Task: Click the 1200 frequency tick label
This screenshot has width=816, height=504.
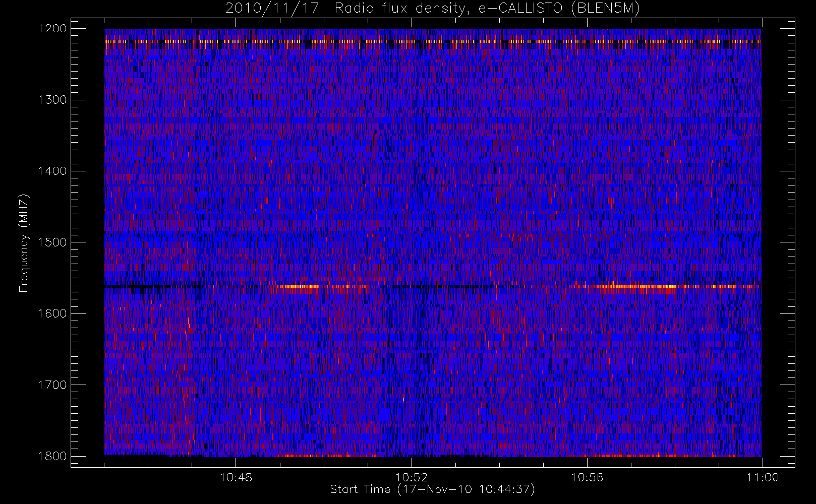Action: click(x=52, y=29)
